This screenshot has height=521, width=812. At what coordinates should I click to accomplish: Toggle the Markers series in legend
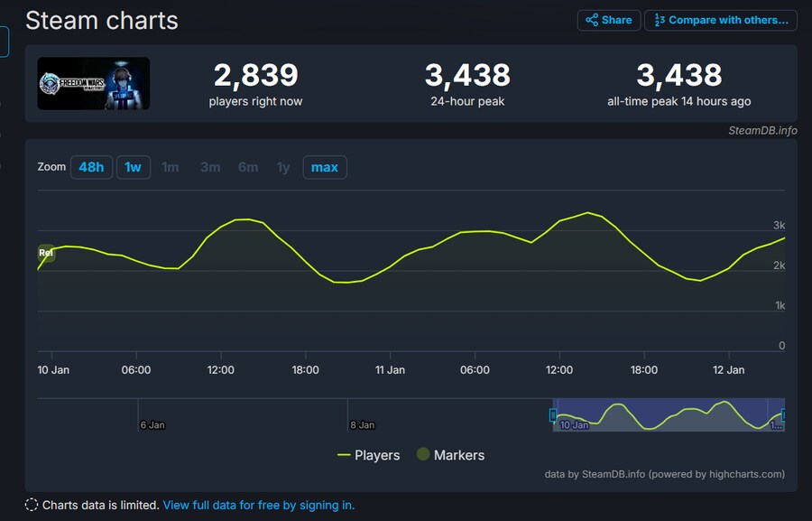click(449, 455)
